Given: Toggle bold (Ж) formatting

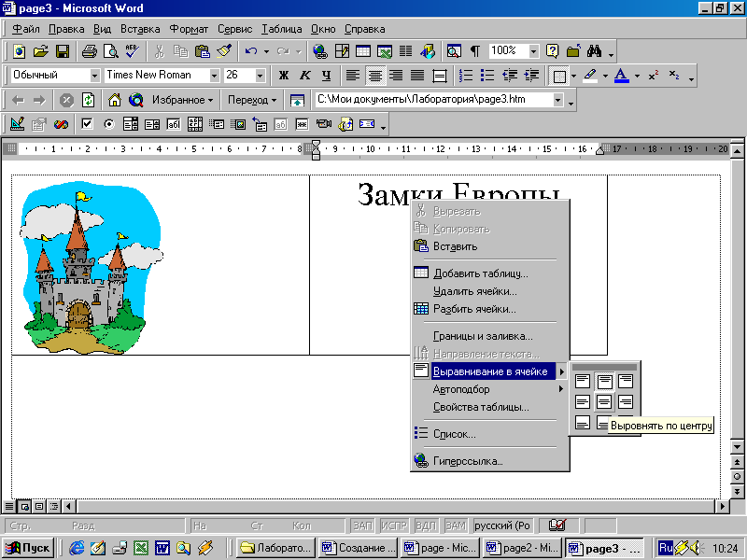Looking at the screenshot, I should (284, 76).
